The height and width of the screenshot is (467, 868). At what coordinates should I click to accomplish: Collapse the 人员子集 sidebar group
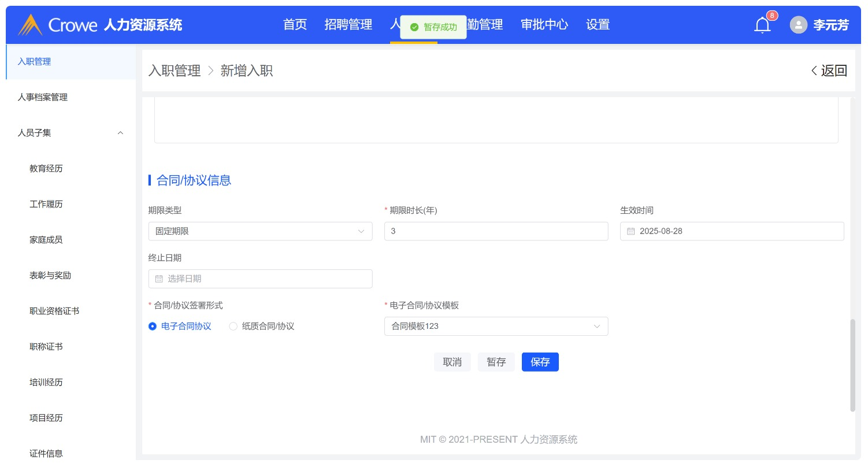coord(120,133)
